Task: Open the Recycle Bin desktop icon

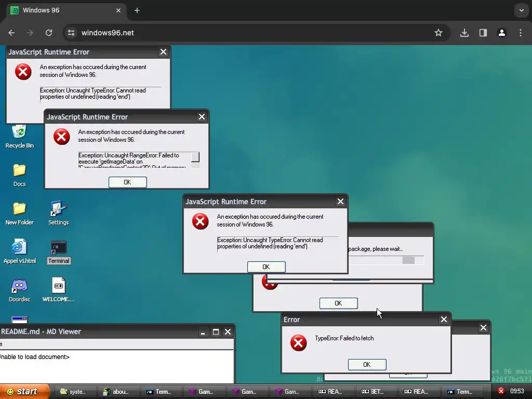Action: [x=19, y=137]
